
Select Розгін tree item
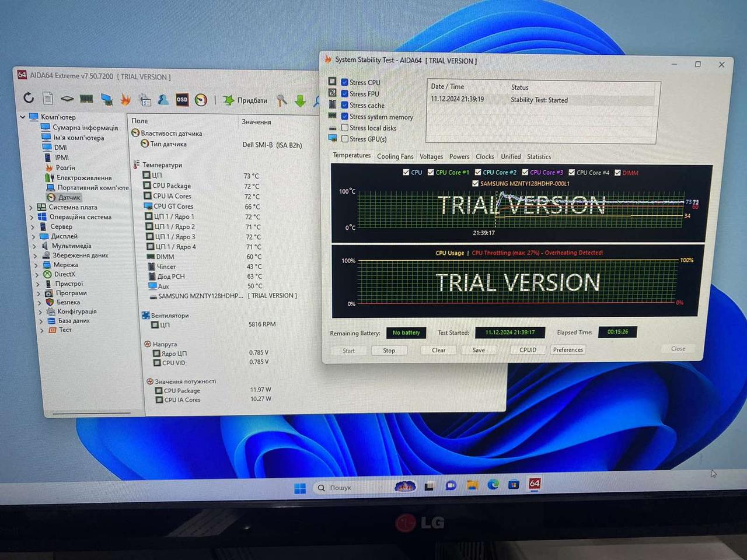[65, 167]
